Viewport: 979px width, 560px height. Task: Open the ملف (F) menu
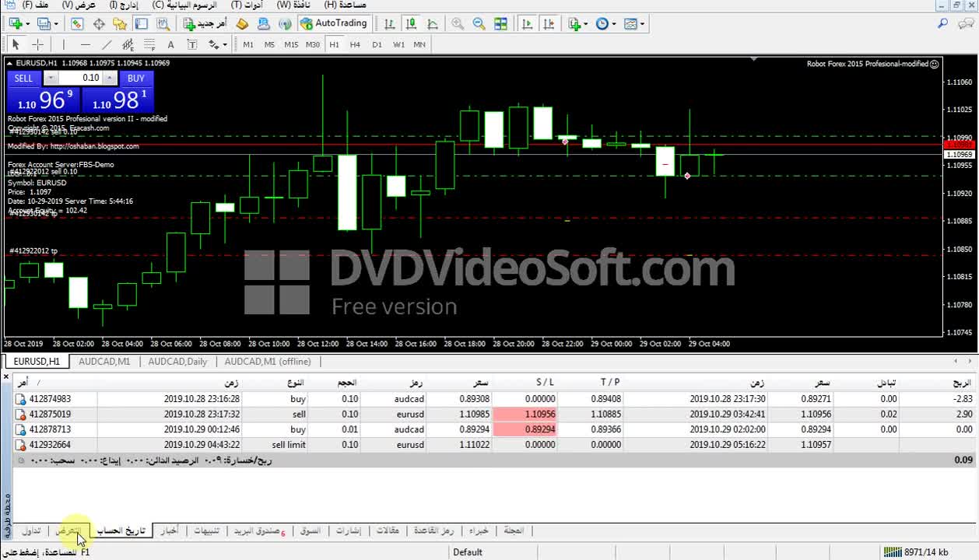37,5
